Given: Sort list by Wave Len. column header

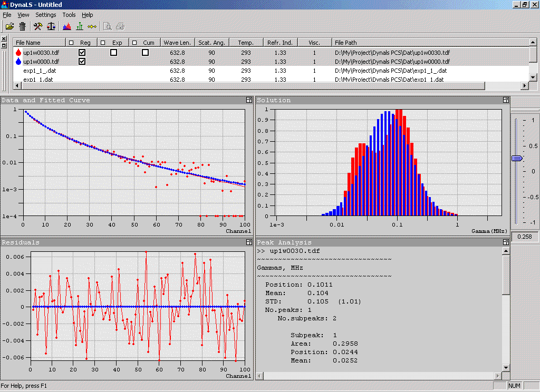Looking at the screenshot, I should 178,43.
